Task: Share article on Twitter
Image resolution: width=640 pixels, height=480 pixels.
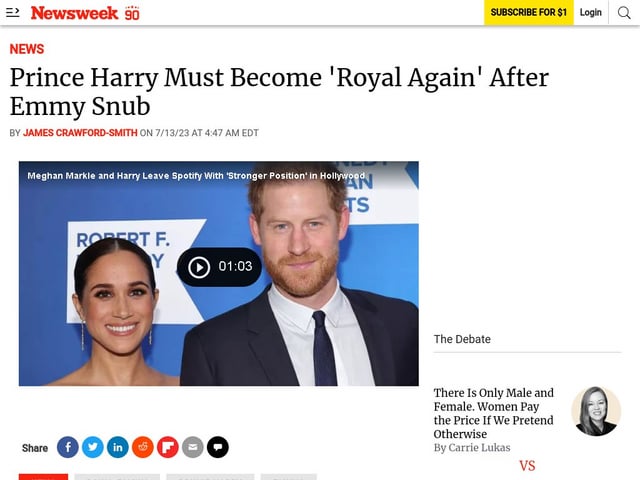Action: (93, 447)
